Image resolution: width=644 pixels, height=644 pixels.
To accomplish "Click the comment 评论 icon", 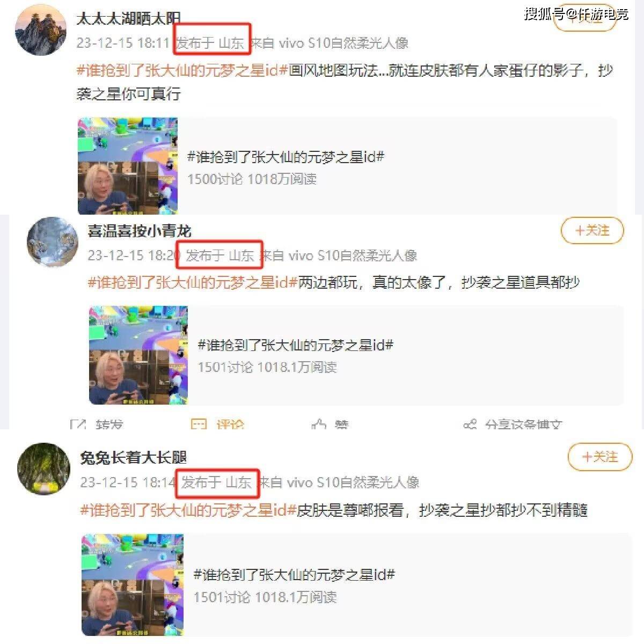I will click(199, 424).
